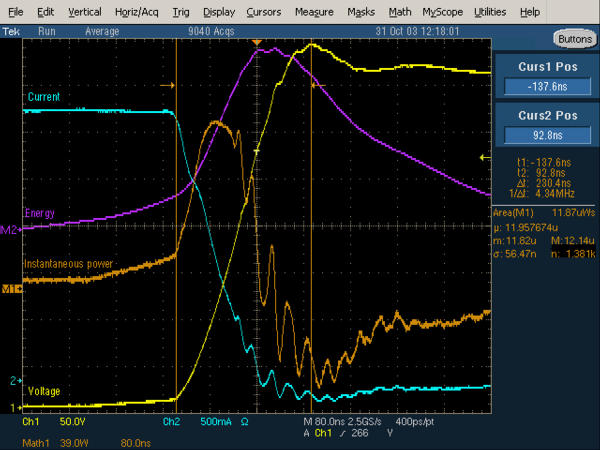Click the trigger level arrow on right edge
Viewport: 600px width, 450px height.
pos(485,158)
